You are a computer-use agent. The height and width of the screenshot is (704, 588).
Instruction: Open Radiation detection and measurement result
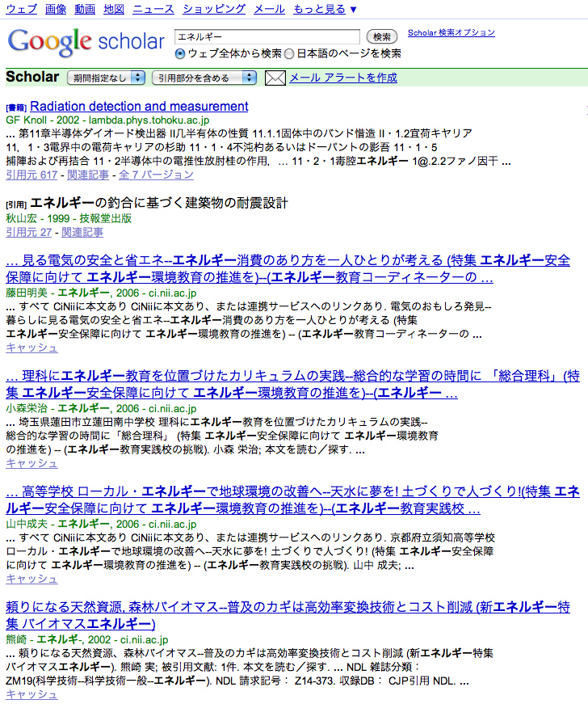pos(139,107)
